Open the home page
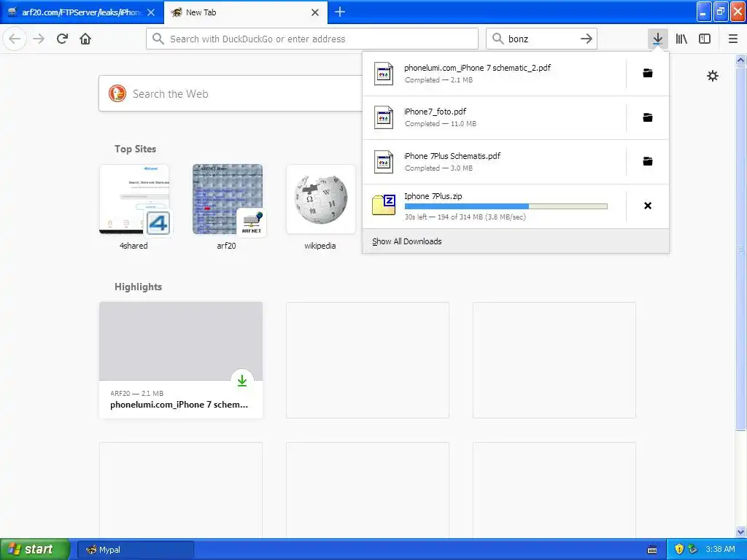This screenshot has width=747, height=560. tap(85, 39)
